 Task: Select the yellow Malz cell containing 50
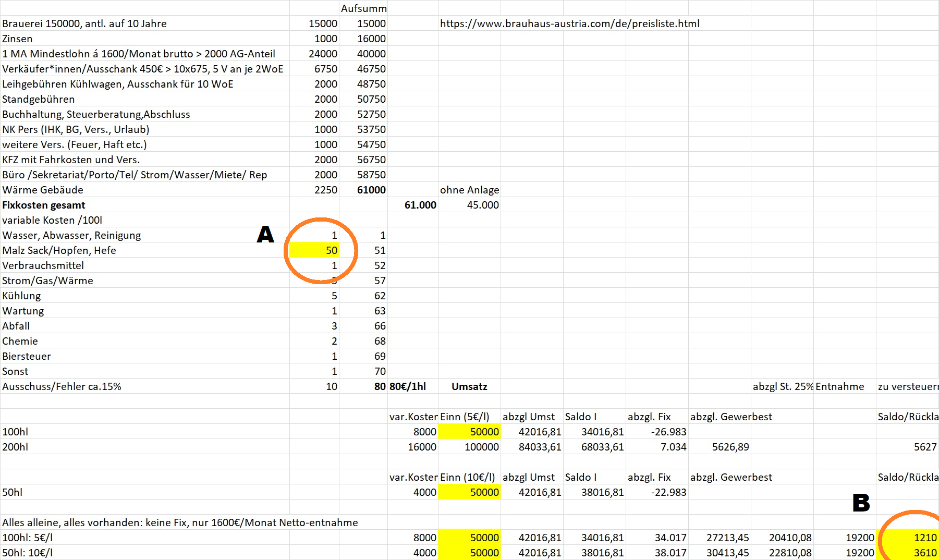point(314,250)
